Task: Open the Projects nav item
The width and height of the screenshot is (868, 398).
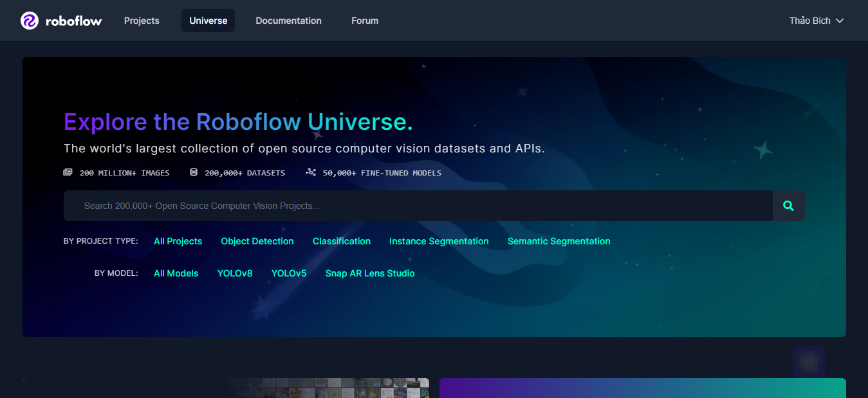Action: [142, 21]
